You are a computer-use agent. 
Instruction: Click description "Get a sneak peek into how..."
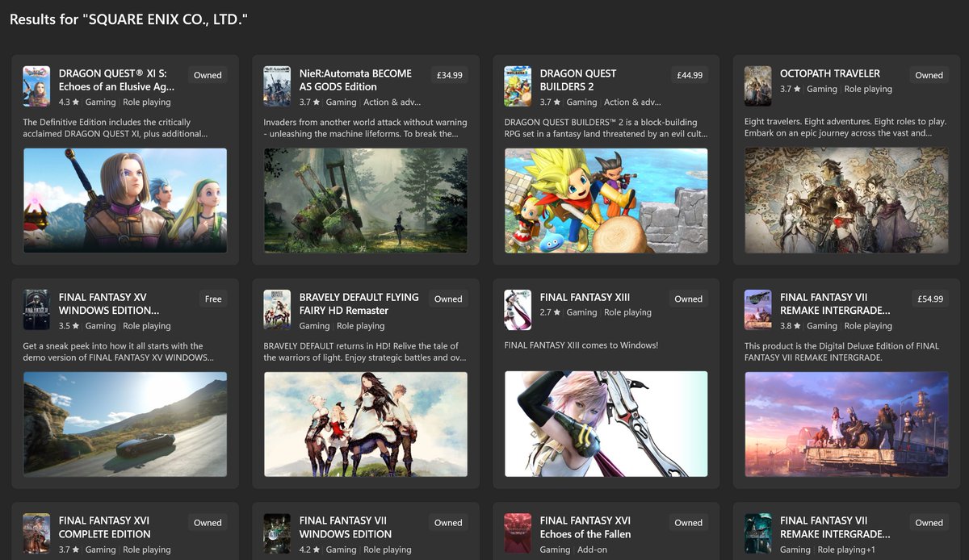pyautogui.click(x=119, y=351)
